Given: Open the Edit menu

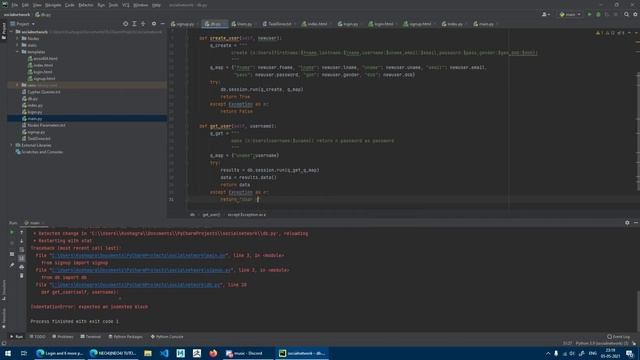Looking at the screenshot, I should [25, 5].
